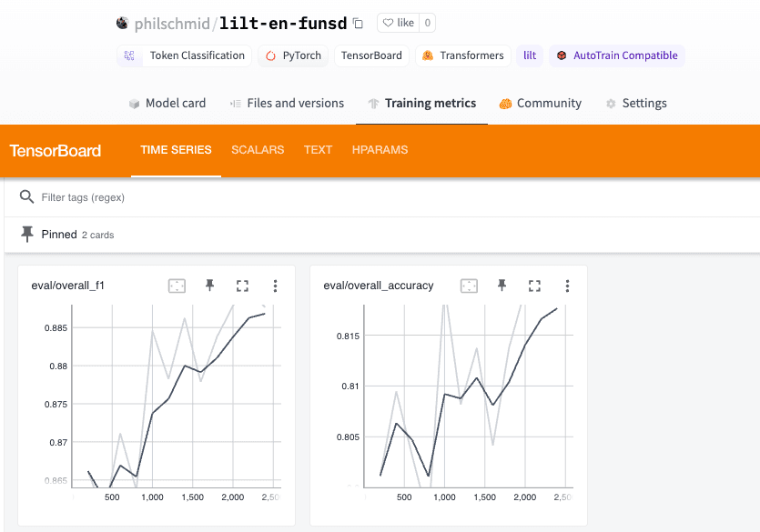
Task: Toggle fullscreen for eval/overall_f1 card
Action: point(242,286)
